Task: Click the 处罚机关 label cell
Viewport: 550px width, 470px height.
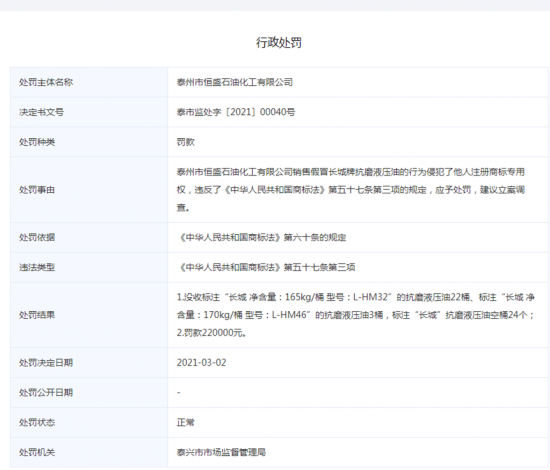Action: 89,452
